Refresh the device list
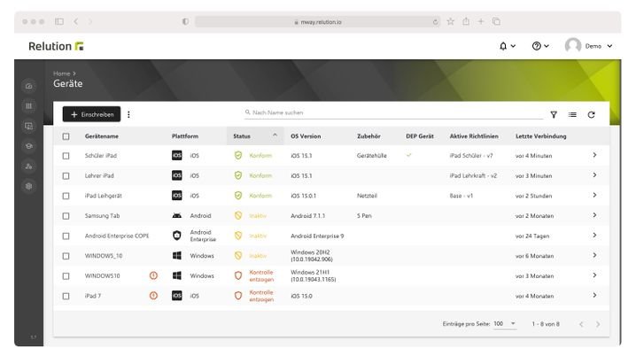 pos(591,114)
